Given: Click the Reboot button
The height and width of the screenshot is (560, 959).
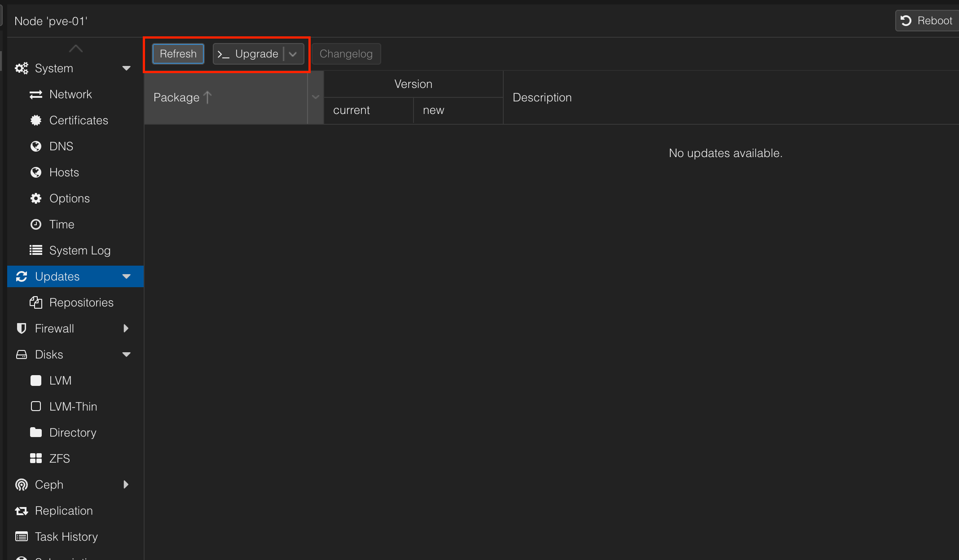Looking at the screenshot, I should 927,21.
